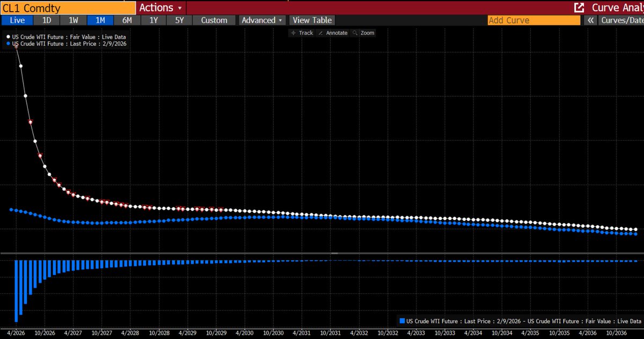Click the 4/2036 x-axis date label
This screenshot has height=339, width=644.
pos(588,333)
